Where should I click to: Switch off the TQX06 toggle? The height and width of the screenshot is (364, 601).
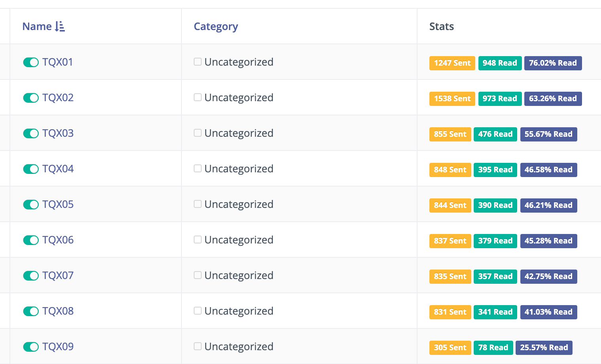click(31, 240)
